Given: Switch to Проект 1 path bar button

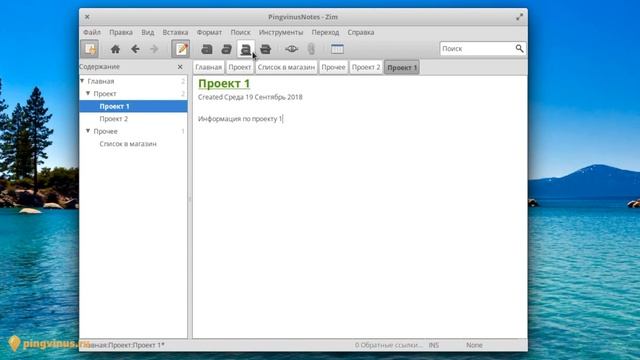Looking at the screenshot, I should pos(402,67).
